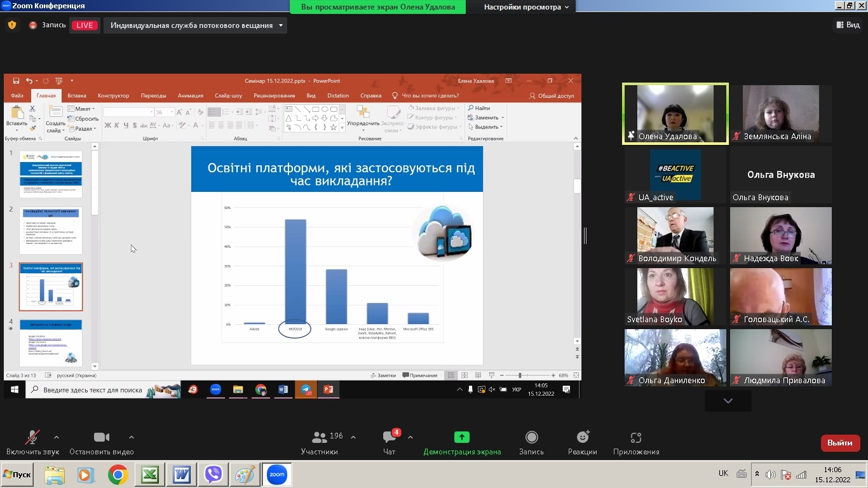The width and height of the screenshot is (868, 488).
Task: Click the Выйти leave meeting button
Action: click(x=840, y=442)
